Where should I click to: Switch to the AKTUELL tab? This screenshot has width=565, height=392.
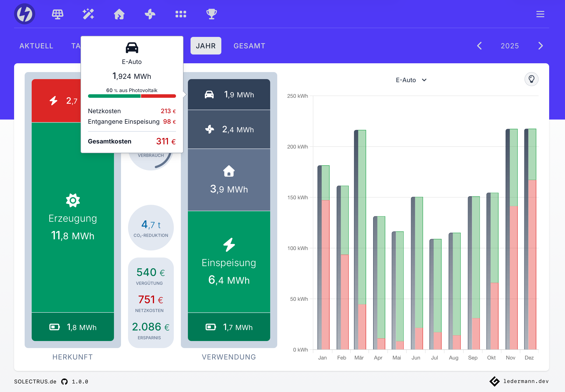click(x=36, y=46)
